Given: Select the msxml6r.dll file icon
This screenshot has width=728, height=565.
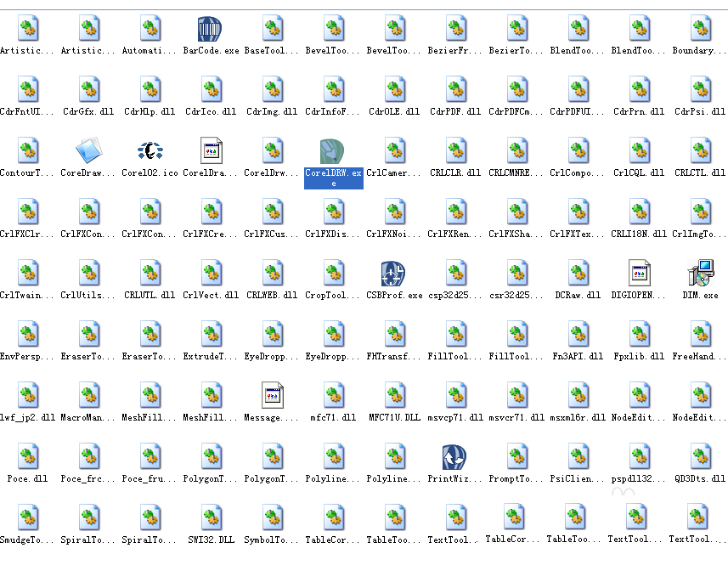Looking at the screenshot, I should pyautogui.click(x=578, y=396).
